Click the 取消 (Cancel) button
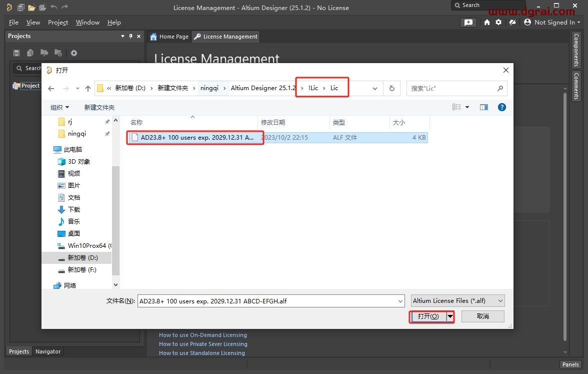Viewport: 588px width, 374px height. (482, 316)
